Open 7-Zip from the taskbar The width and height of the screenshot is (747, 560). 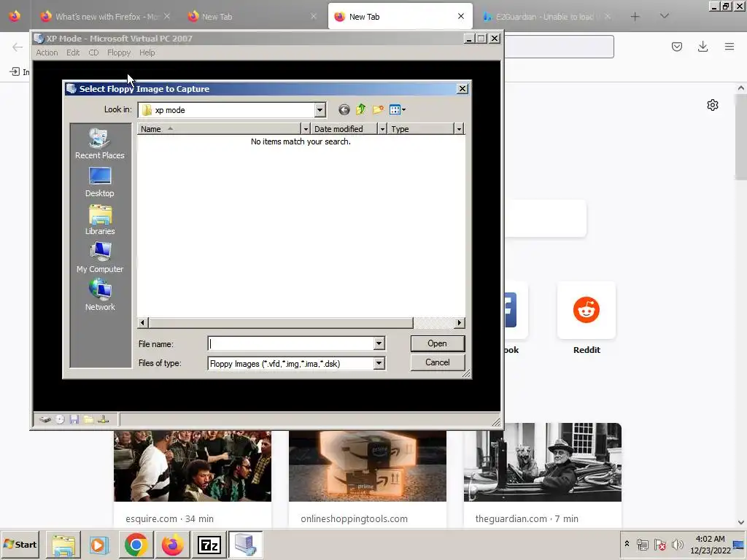(x=209, y=545)
